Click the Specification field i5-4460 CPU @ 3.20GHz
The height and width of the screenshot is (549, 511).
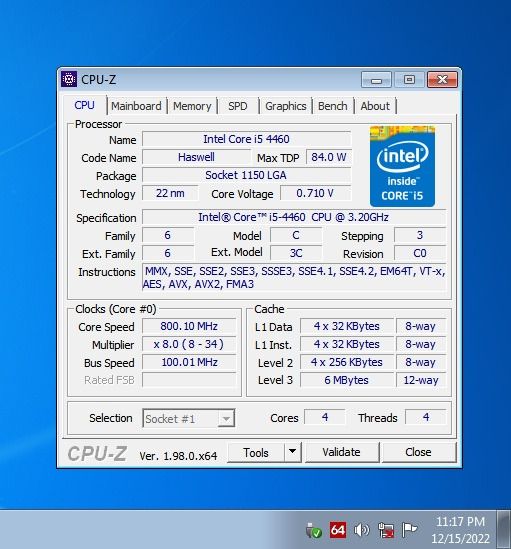(x=294, y=217)
